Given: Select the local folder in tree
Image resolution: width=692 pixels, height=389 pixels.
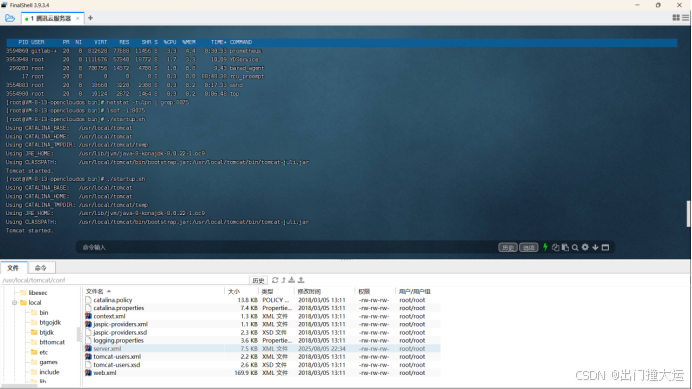Looking at the screenshot, I should pos(35,302).
